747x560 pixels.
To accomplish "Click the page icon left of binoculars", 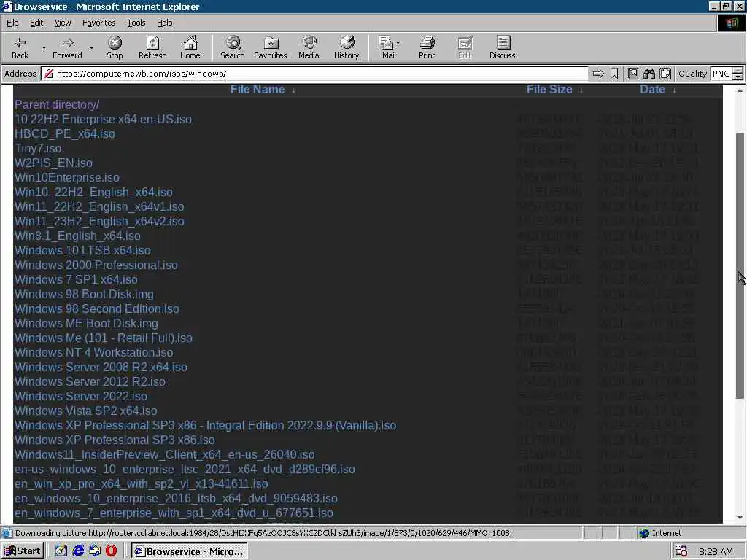I will pos(632,74).
